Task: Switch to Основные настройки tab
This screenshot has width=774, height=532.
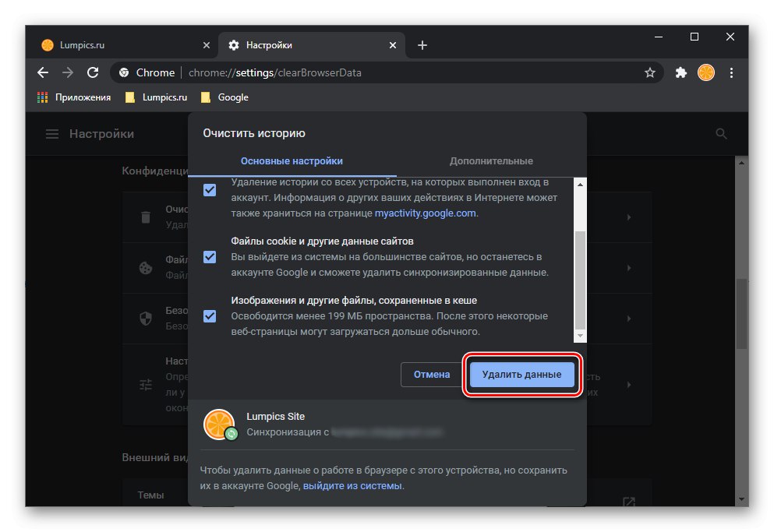Action: pos(292,161)
